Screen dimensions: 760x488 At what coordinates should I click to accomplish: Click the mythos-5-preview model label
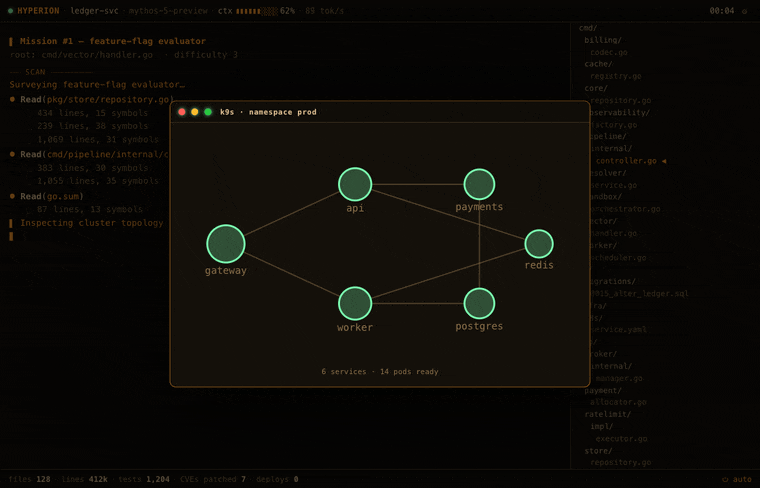coord(168,11)
